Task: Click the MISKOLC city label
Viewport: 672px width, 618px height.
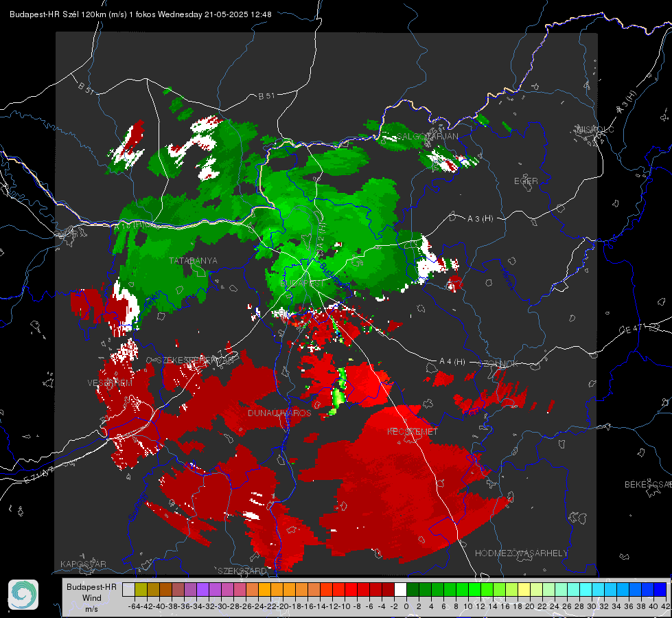Action: [595, 129]
